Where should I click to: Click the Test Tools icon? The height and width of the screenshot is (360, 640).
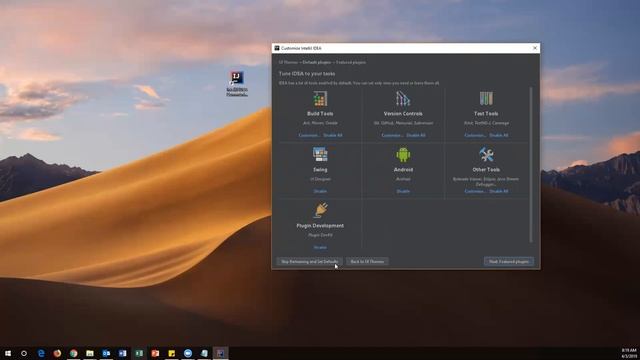486,99
